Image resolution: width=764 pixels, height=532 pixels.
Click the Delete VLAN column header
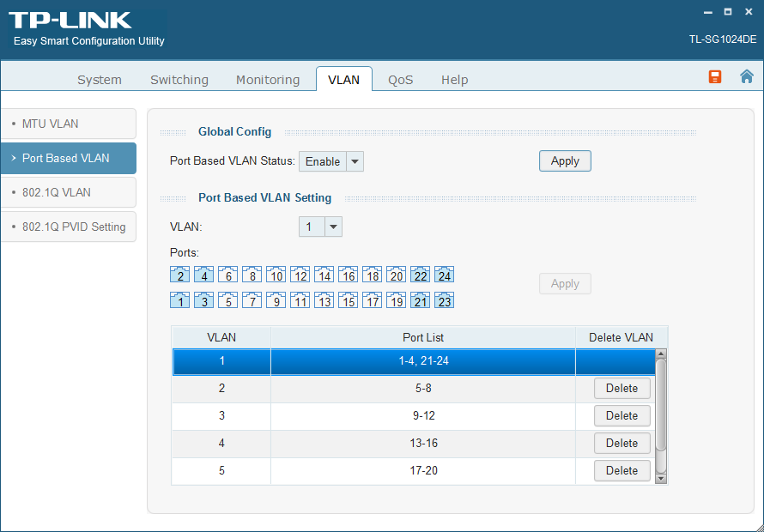pyautogui.click(x=622, y=337)
